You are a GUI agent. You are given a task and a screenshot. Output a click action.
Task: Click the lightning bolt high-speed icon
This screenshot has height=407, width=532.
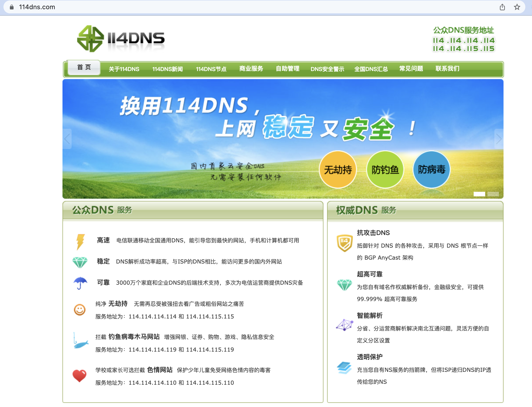(x=80, y=241)
